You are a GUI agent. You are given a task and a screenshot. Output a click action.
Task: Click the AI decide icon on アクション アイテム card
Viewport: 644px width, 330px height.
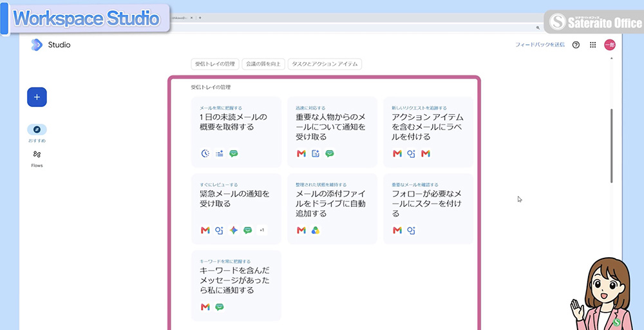(x=411, y=153)
